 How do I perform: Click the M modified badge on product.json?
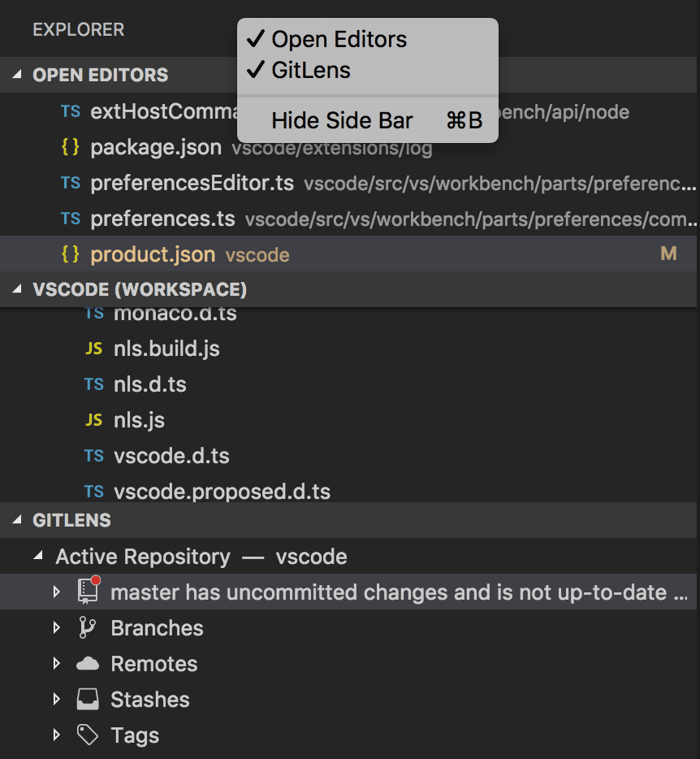pos(668,254)
